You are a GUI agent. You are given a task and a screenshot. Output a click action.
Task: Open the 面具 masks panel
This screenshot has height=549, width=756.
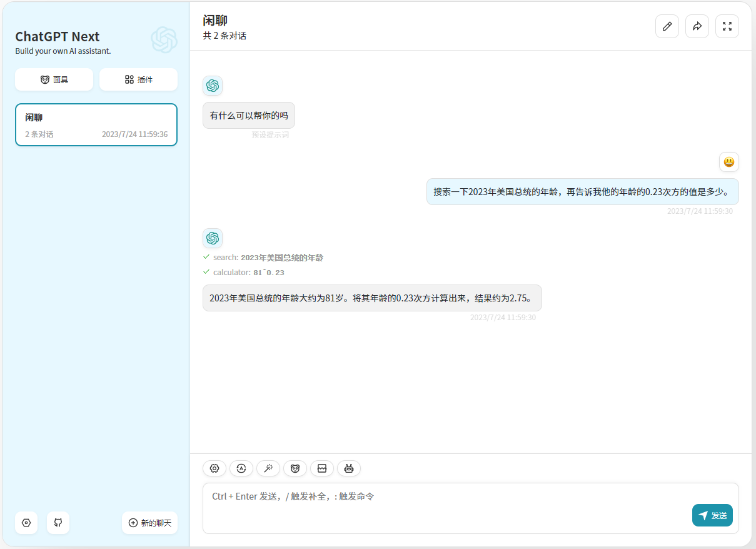(54, 79)
